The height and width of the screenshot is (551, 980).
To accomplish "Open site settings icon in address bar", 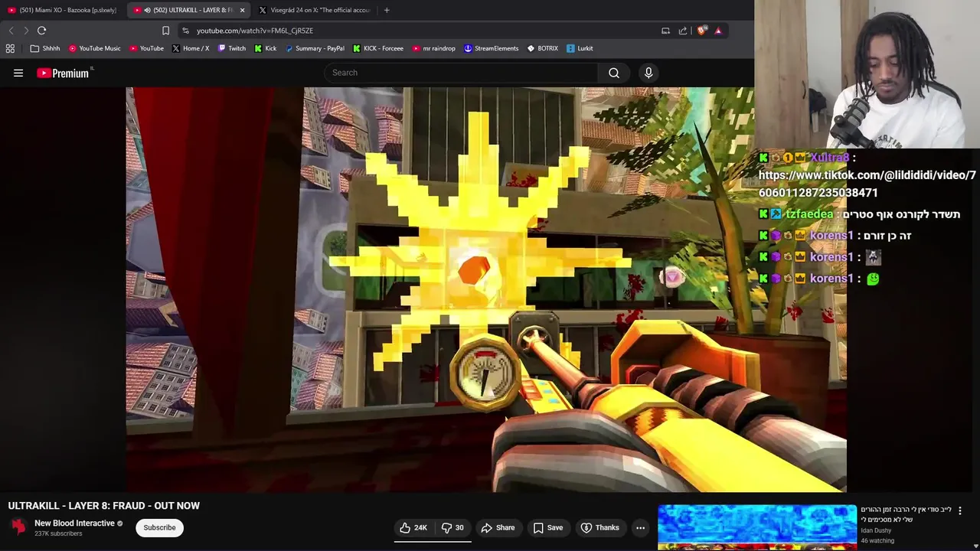I will pyautogui.click(x=185, y=31).
